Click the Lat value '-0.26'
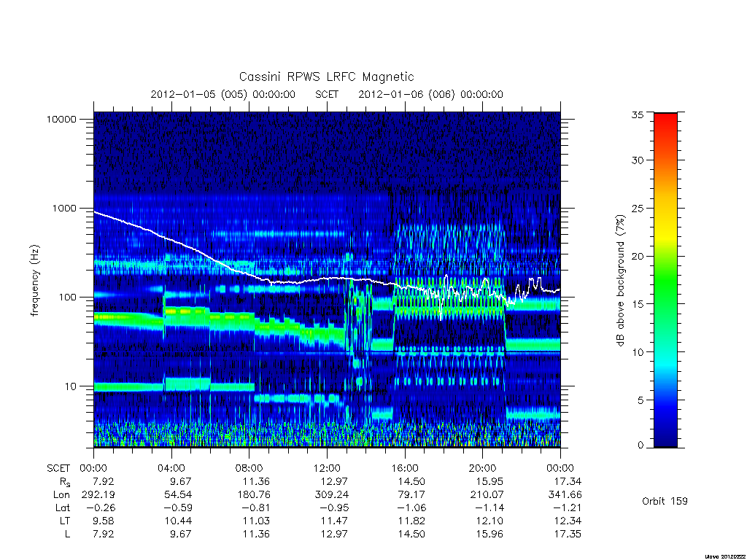 tap(101, 507)
